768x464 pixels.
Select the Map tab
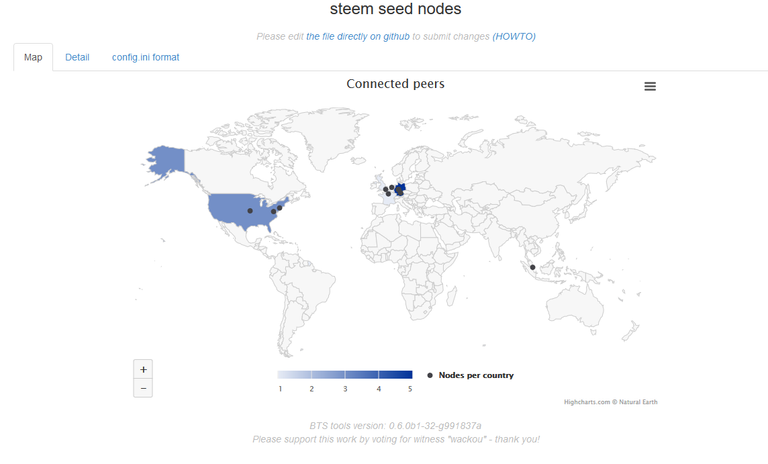[33, 57]
